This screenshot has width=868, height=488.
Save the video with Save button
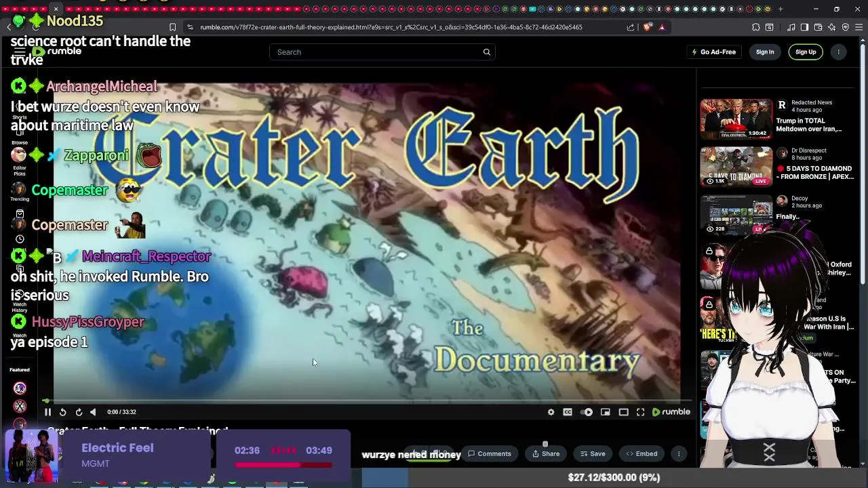(592, 454)
